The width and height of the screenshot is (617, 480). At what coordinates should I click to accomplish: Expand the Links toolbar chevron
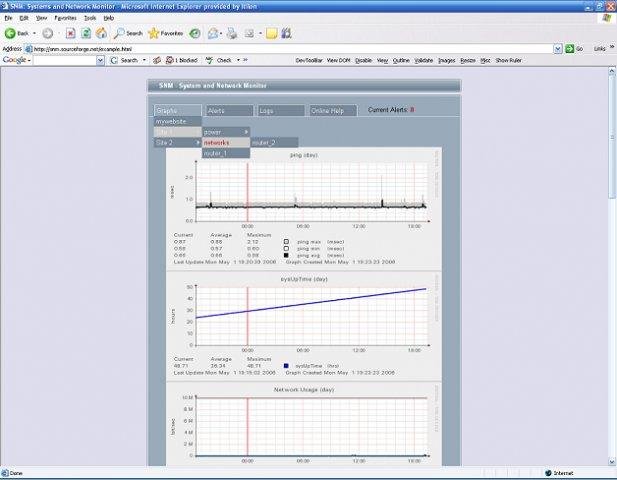click(x=612, y=46)
